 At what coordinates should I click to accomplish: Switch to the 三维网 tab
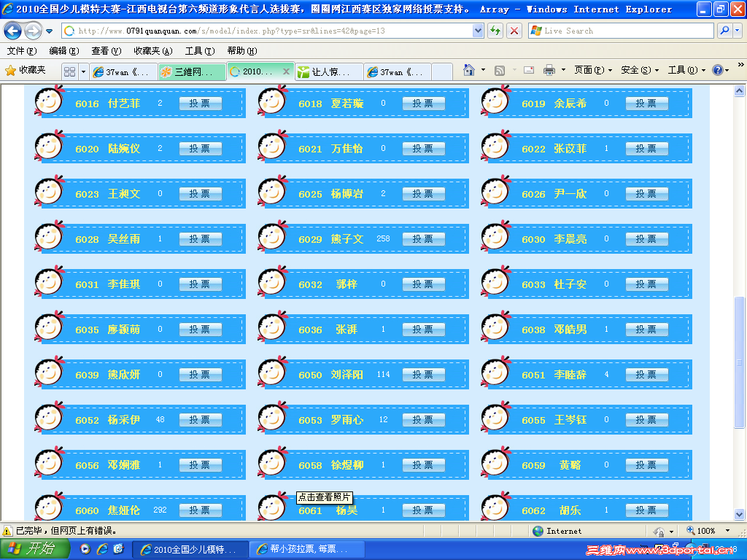[192, 72]
